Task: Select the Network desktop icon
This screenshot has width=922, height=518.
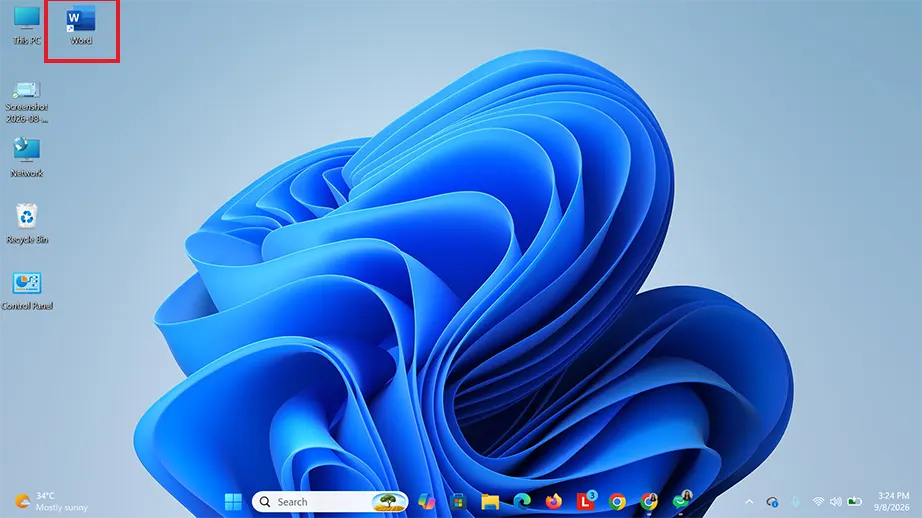Action: coord(27,158)
